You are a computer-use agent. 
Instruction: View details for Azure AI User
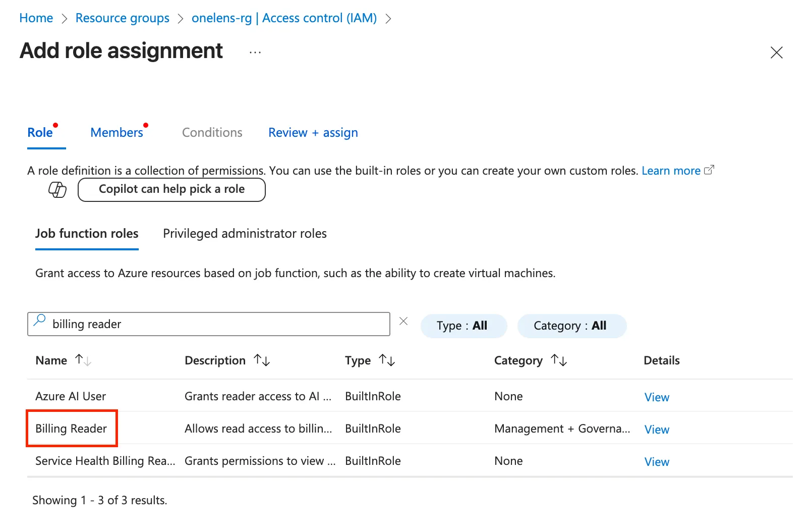pyautogui.click(x=657, y=397)
